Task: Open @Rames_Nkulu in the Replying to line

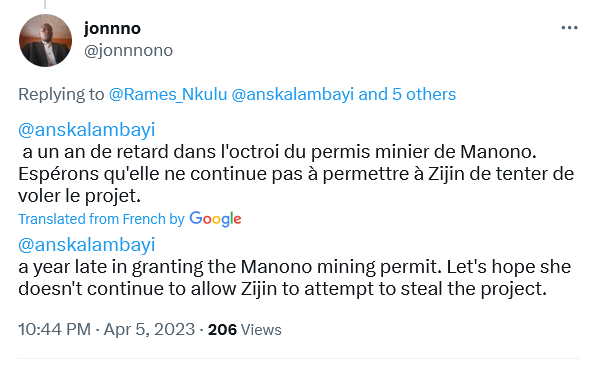Action: click(168, 94)
